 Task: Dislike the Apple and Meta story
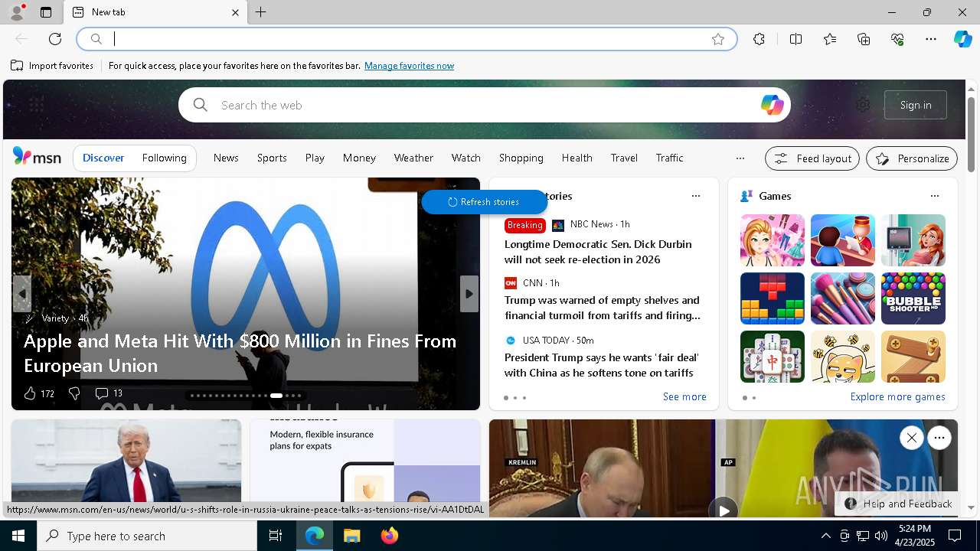click(74, 393)
